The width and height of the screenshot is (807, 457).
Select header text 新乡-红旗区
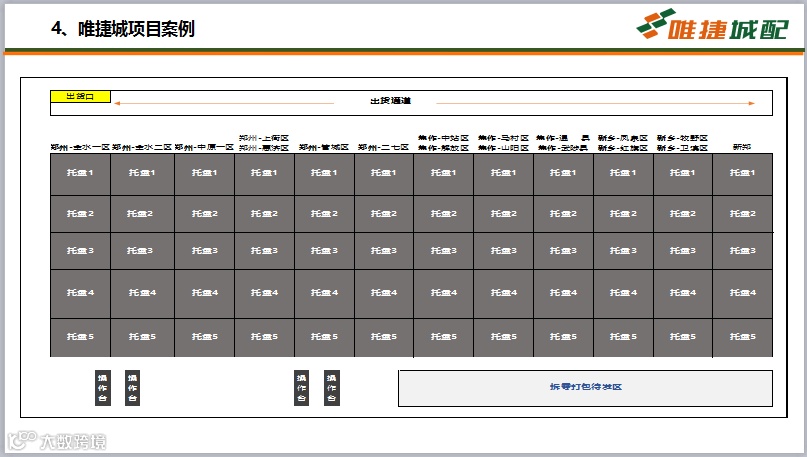tap(623, 148)
